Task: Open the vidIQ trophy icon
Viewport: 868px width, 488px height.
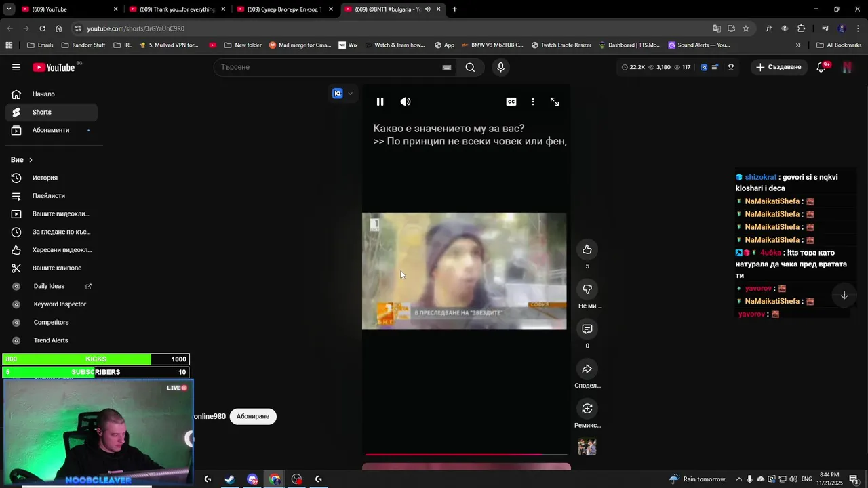Action: pyautogui.click(x=731, y=67)
